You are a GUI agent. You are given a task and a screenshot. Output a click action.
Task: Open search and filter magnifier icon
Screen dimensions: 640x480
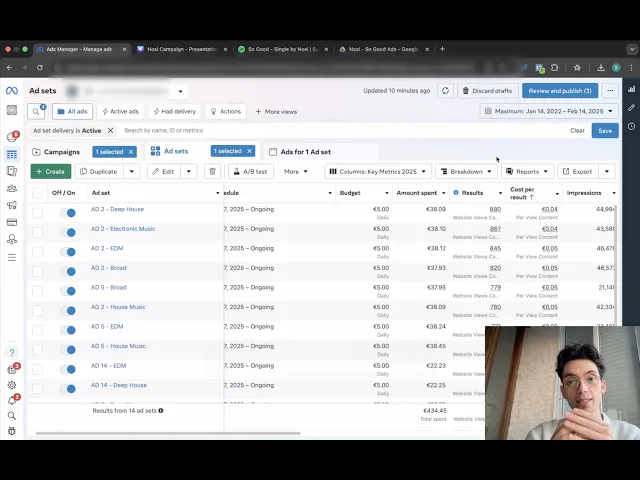(x=36, y=111)
